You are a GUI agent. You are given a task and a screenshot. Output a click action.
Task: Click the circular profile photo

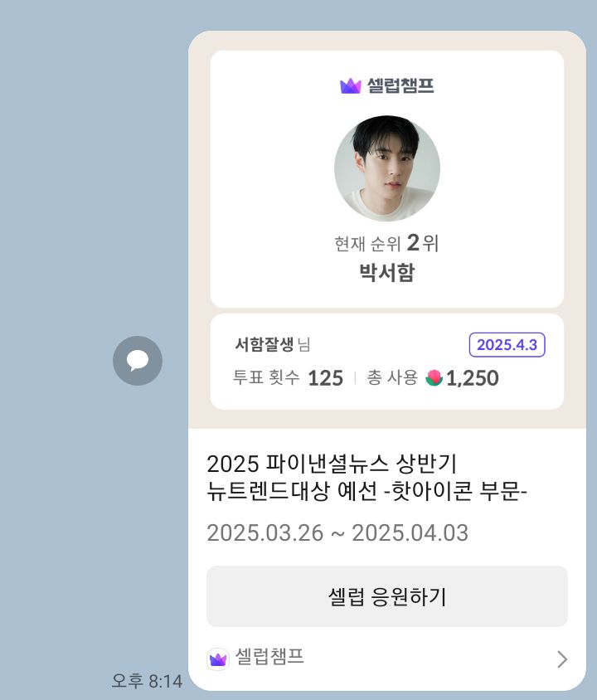pyautogui.click(x=387, y=168)
